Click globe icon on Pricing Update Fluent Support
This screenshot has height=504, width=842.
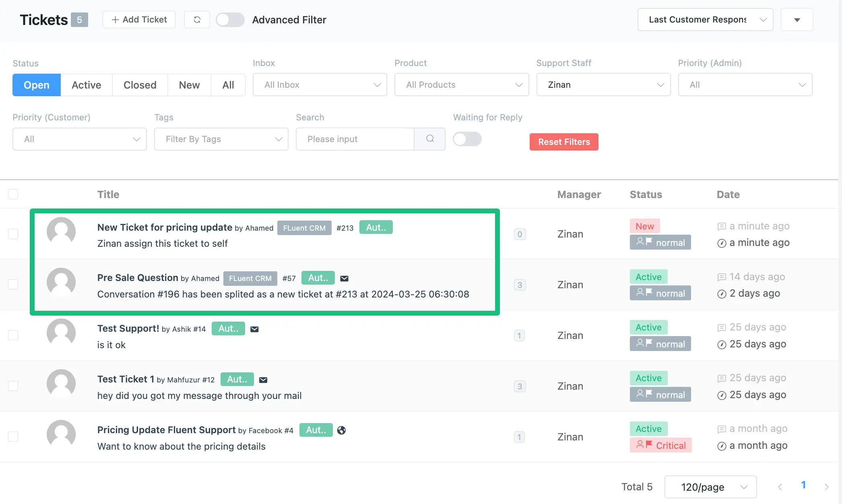(341, 430)
